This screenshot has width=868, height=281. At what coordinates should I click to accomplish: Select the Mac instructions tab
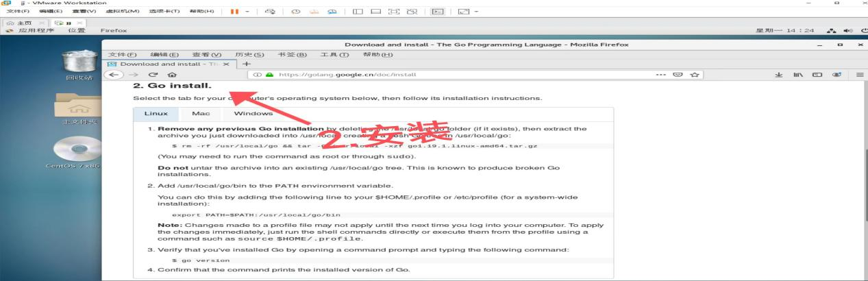pos(201,114)
